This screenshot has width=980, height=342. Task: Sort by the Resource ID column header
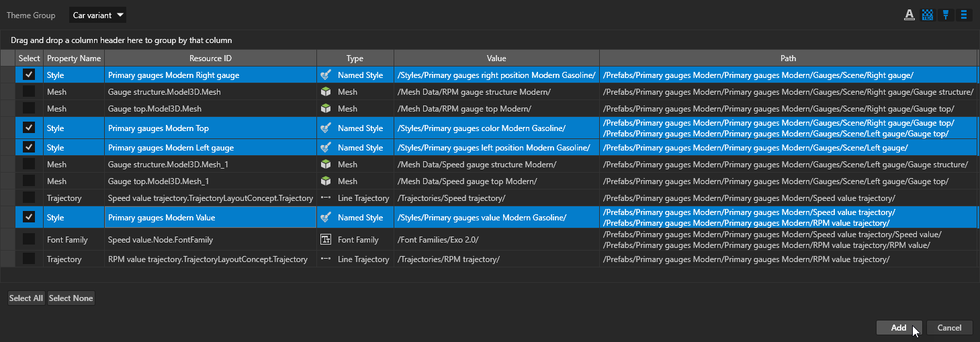coord(210,58)
